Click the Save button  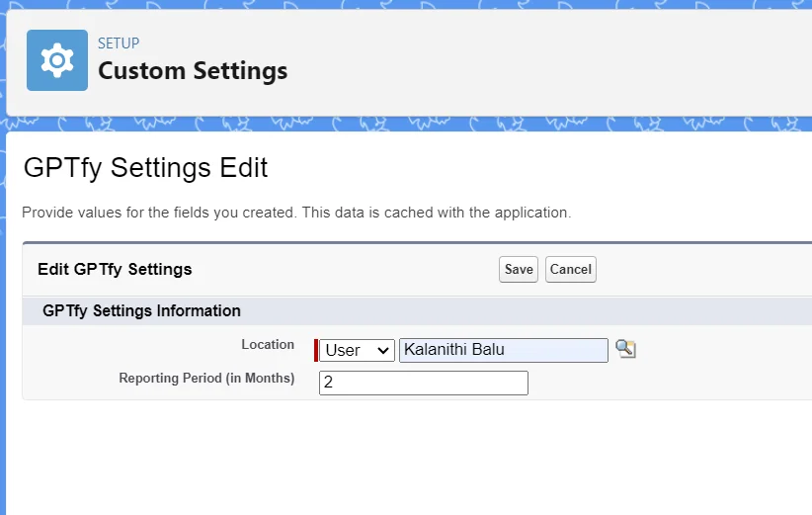518,270
